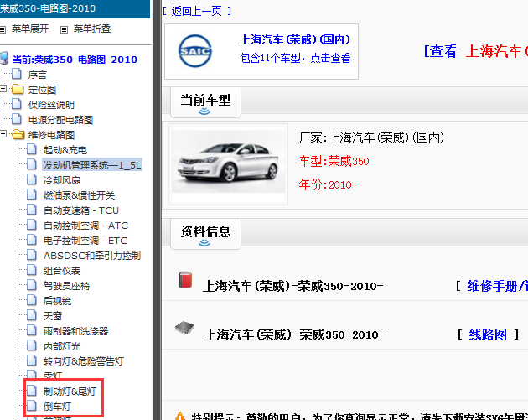Collapse the 资料信息 section chevron

click(x=204, y=243)
